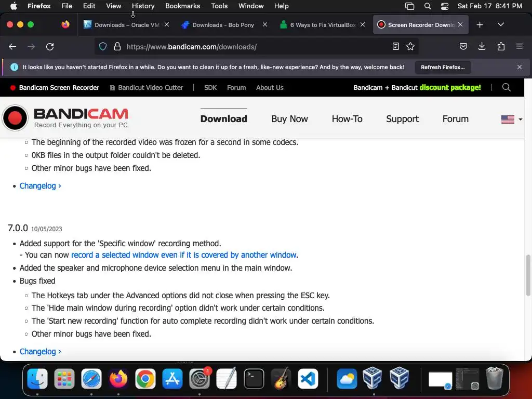Launch Safari from the Dock
This screenshot has height=399, width=532.
click(91, 379)
